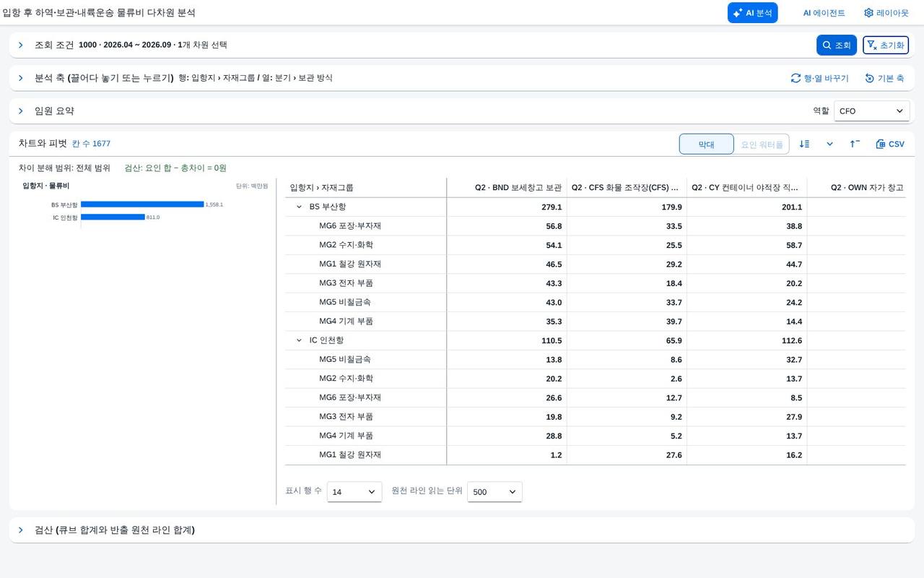
Task: Export table as CSV
Action: pyautogui.click(x=890, y=144)
